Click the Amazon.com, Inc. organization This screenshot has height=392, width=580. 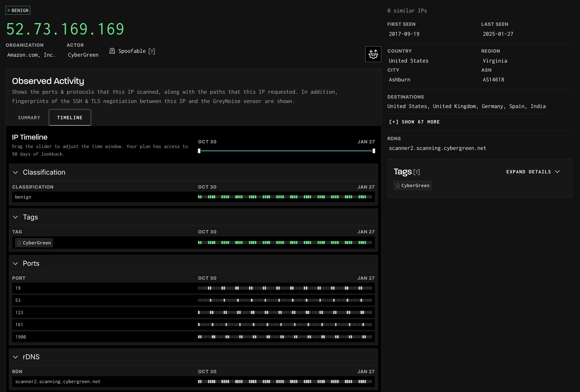(31, 55)
